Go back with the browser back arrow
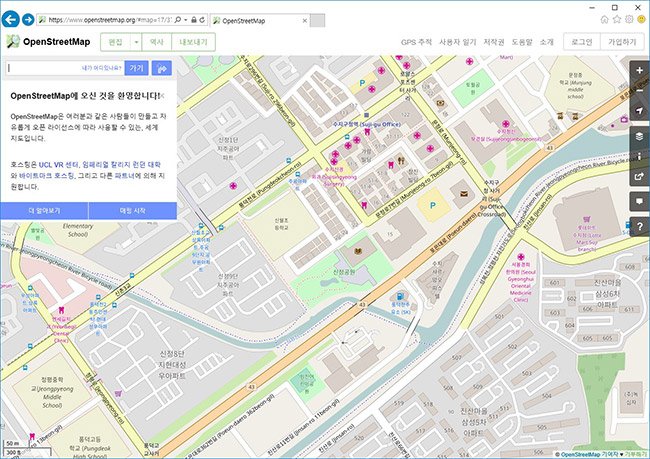The width and height of the screenshot is (650, 459). pyautogui.click(x=10, y=19)
